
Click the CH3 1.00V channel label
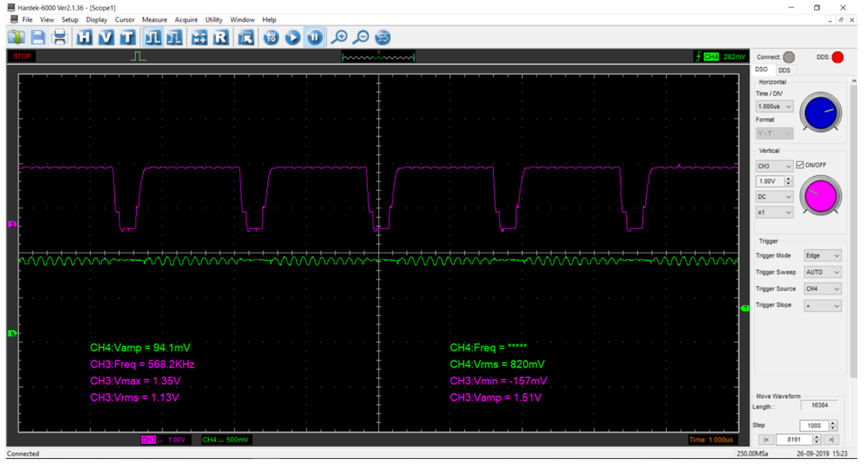[x=162, y=439]
